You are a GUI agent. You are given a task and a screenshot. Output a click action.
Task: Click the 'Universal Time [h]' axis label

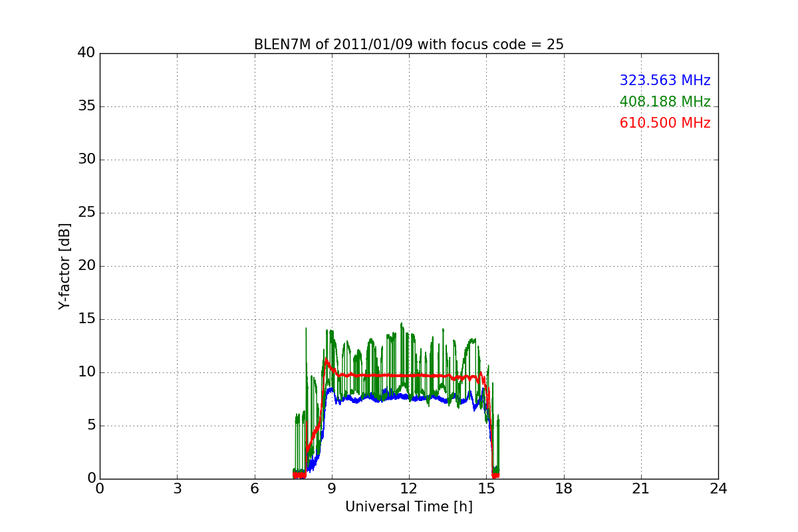pos(409,507)
